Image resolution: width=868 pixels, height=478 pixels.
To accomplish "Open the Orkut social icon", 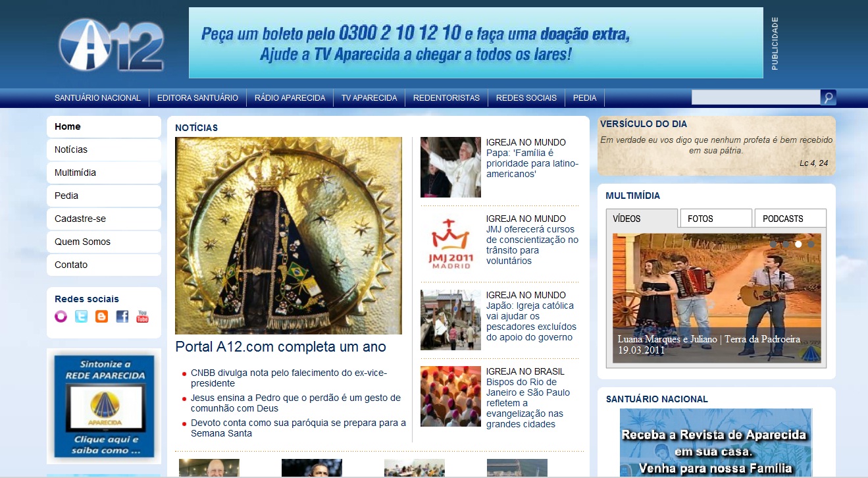I will [61, 317].
